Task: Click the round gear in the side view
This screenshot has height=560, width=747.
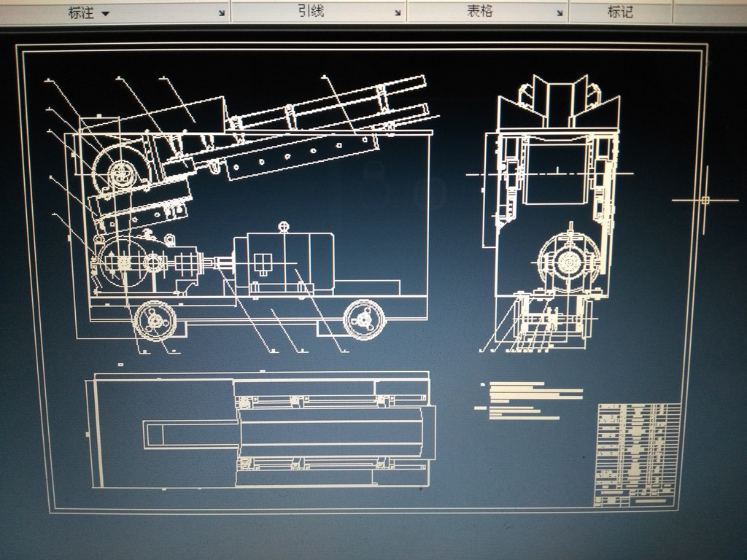Action: [x=569, y=261]
